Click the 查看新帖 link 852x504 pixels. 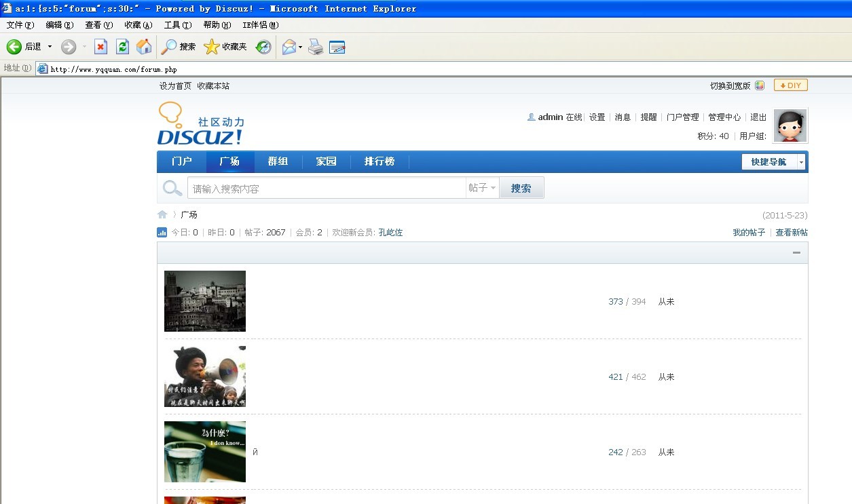tap(792, 233)
